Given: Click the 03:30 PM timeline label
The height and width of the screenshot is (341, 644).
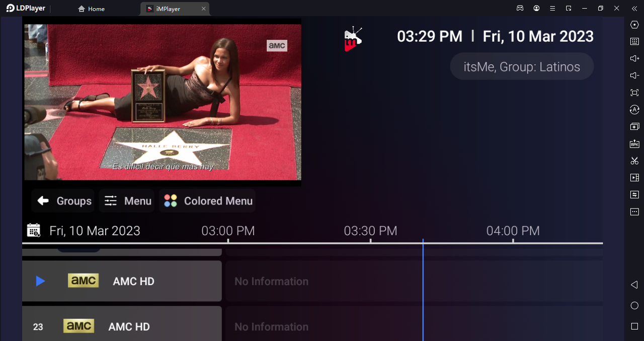Looking at the screenshot, I should coord(370,231).
